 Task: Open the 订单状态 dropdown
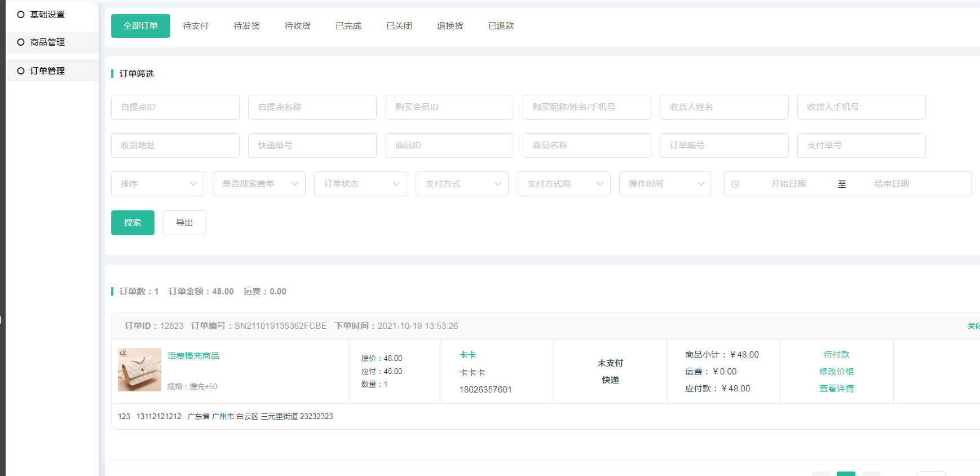pos(360,184)
